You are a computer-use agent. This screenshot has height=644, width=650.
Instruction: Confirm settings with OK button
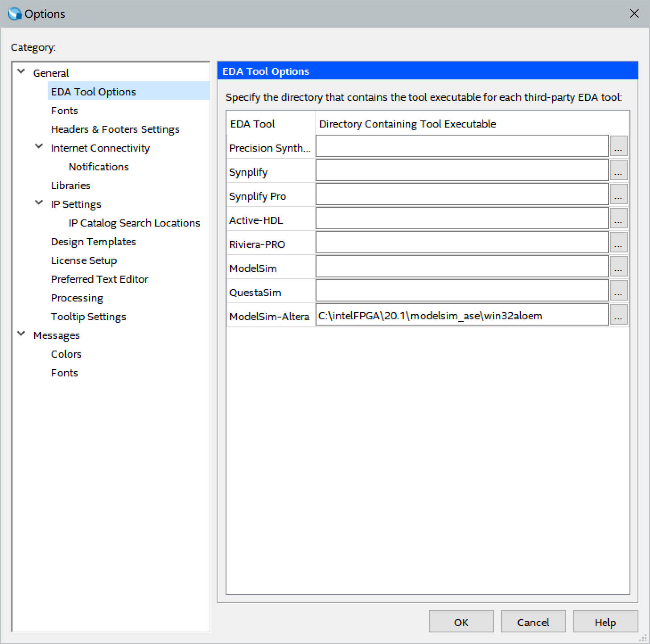[461, 621]
